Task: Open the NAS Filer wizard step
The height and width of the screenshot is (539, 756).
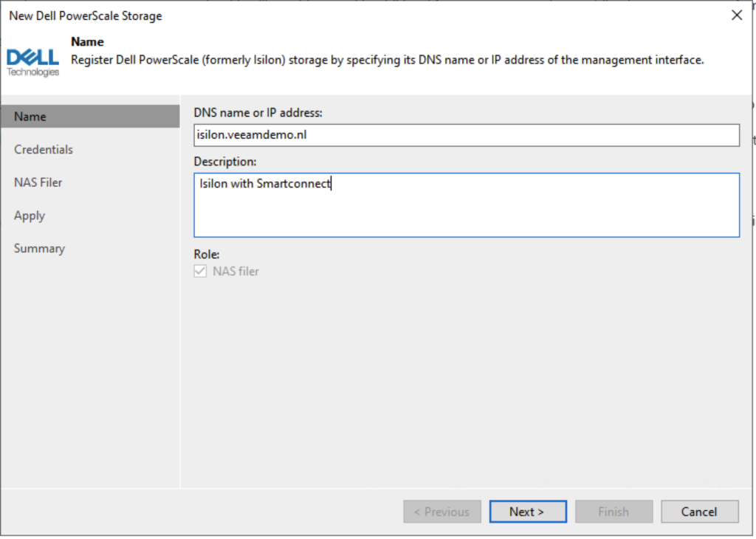Action: point(38,182)
